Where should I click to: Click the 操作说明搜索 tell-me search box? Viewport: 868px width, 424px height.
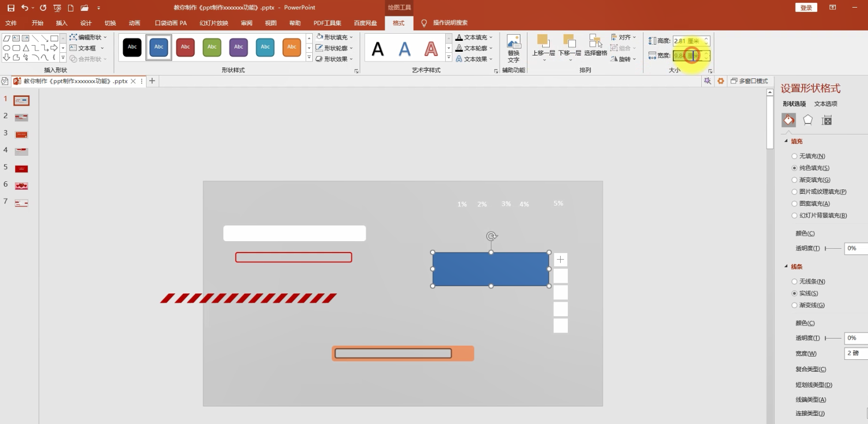click(450, 23)
